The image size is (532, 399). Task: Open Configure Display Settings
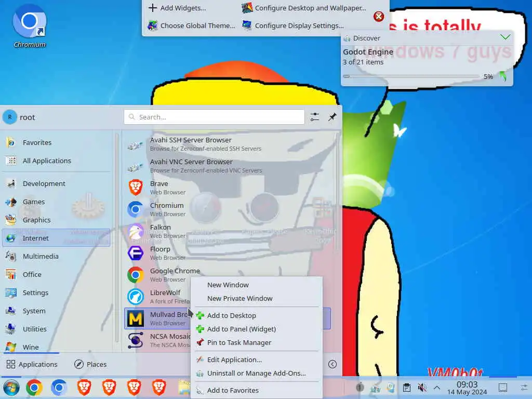293,25
